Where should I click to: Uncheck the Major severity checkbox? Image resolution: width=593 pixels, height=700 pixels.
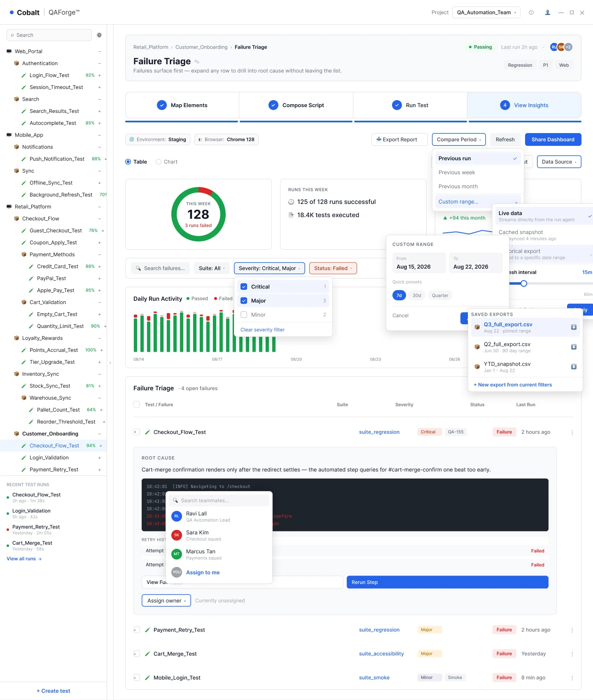tap(244, 301)
